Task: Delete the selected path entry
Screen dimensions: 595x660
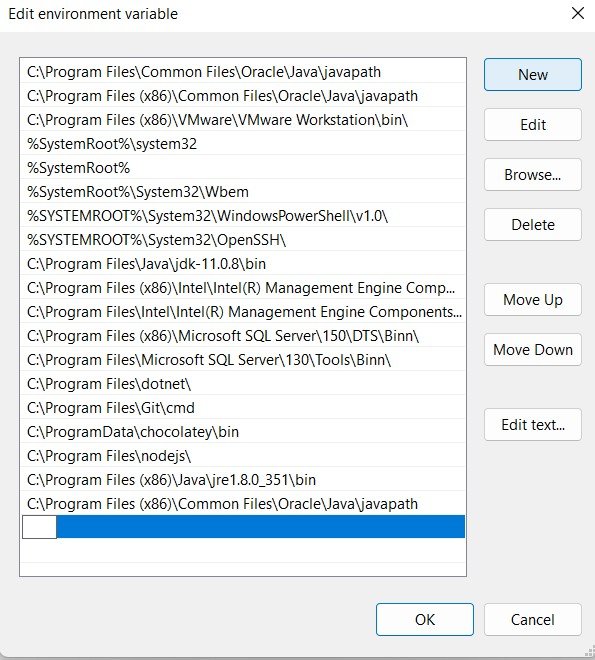Action: click(x=533, y=225)
